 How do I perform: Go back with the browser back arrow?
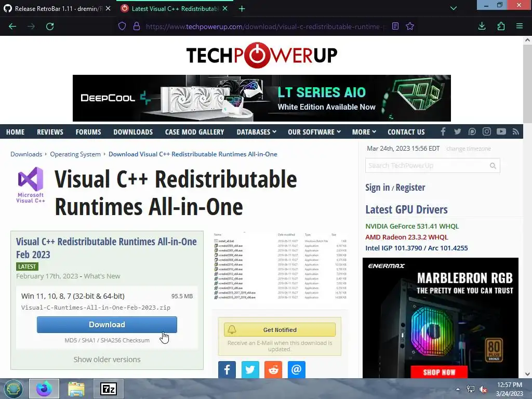tap(12, 26)
